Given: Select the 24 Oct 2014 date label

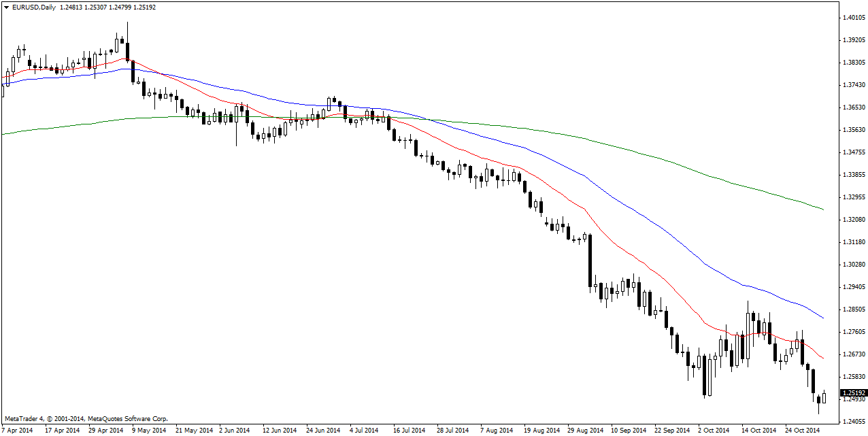Looking at the screenshot, I should 803,431.
